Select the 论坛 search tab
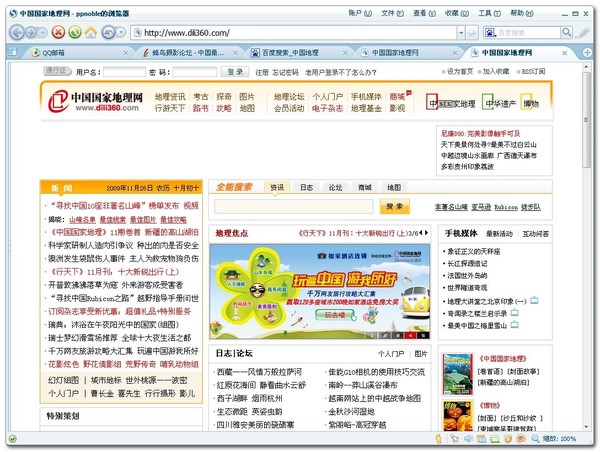This screenshot has height=452, width=600. coord(335,188)
